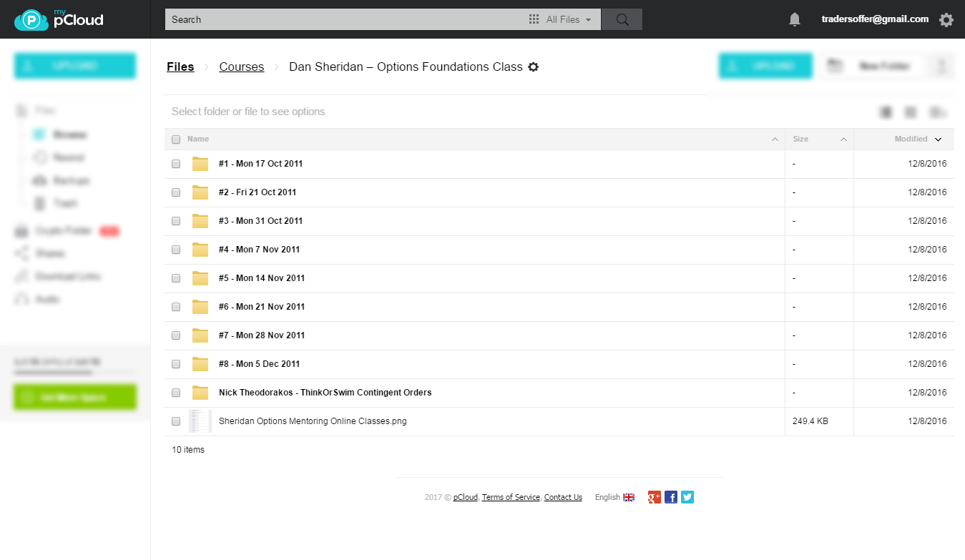Image resolution: width=965 pixels, height=560 pixels.
Task: Click the Name column sort arrow
Action: click(x=775, y=139)
